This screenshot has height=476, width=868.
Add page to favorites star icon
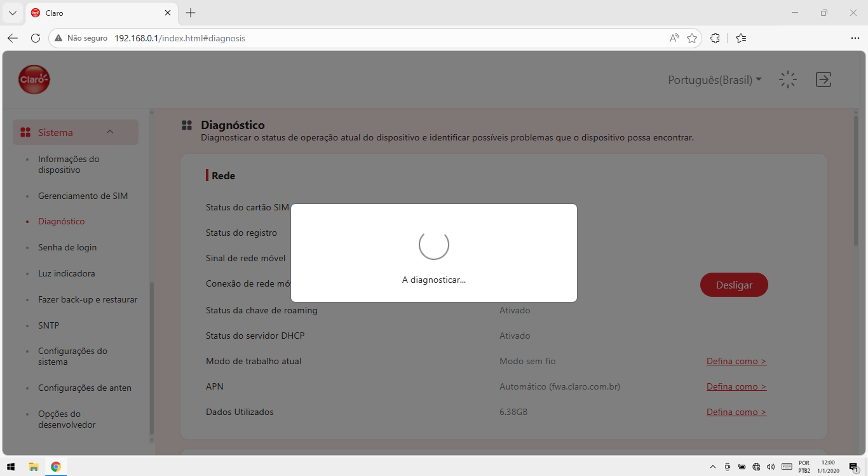[x=692, y=38]
